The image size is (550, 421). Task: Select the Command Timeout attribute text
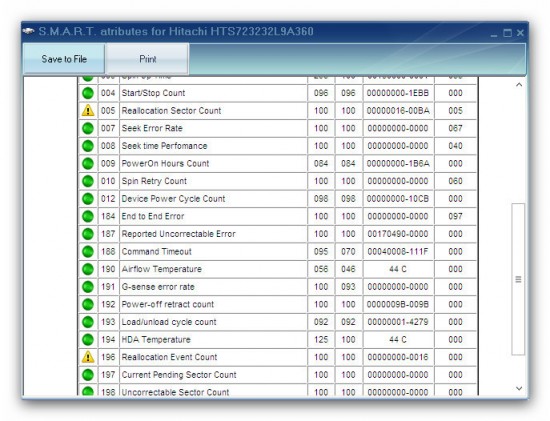tap(156, 252)
